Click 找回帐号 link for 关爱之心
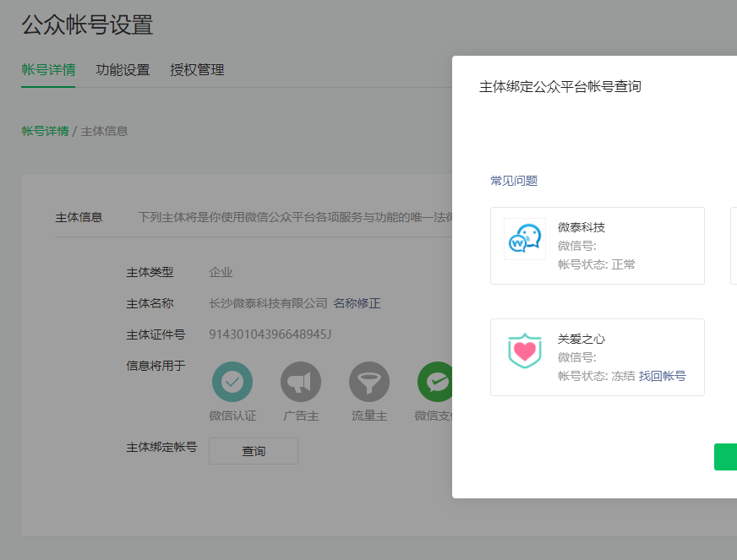Screen dimensions: 737x560 pyautogui.click(x=663, y=376)
